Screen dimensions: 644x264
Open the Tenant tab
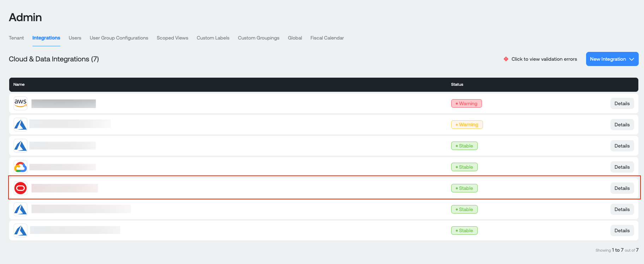pyautogui.click(x=16, y=38)
